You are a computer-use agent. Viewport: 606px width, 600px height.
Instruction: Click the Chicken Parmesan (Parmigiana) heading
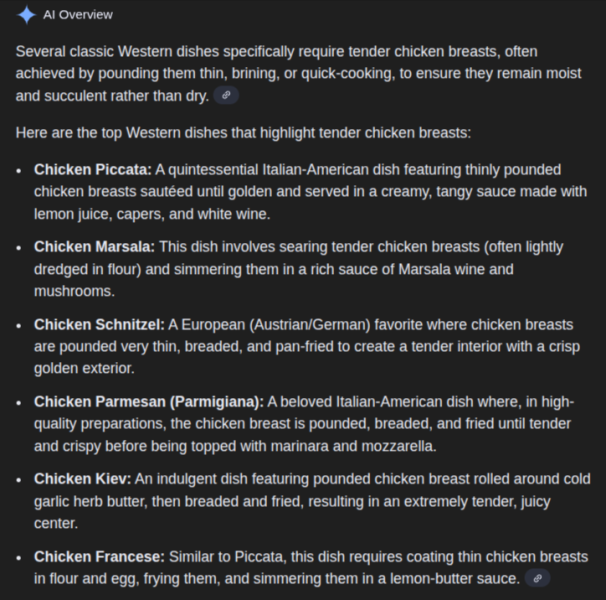149,402
